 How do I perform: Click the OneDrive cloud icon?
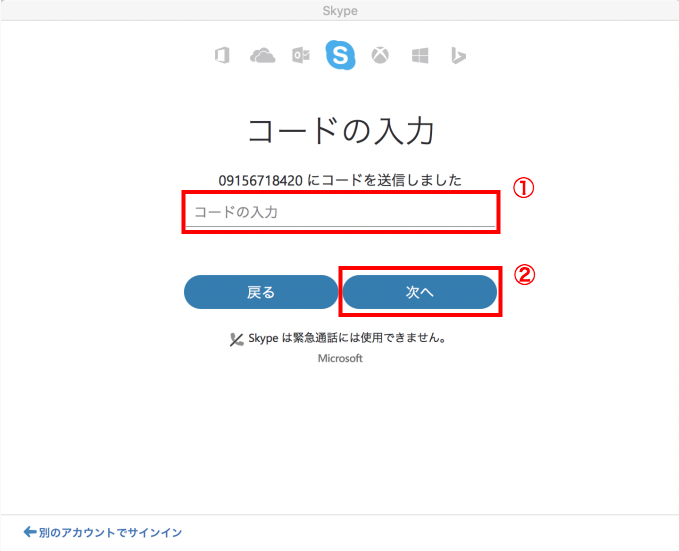pyautogui.click(x=262, y=56)
